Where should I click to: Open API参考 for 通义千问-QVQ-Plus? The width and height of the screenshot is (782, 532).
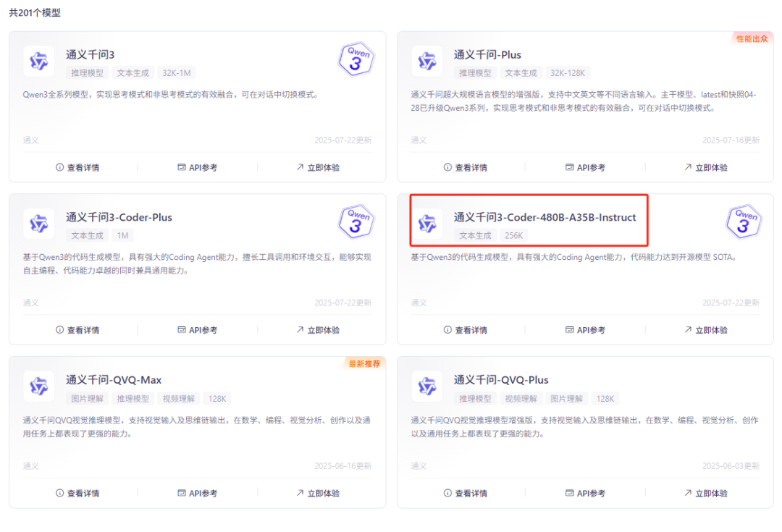[586, 493]
